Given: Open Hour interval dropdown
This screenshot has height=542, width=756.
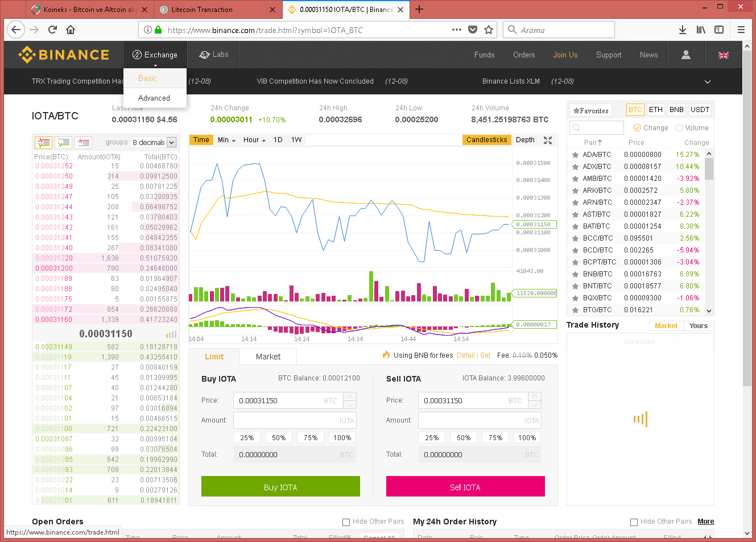Looking at the screenshot, I should [x=254, y=140].
